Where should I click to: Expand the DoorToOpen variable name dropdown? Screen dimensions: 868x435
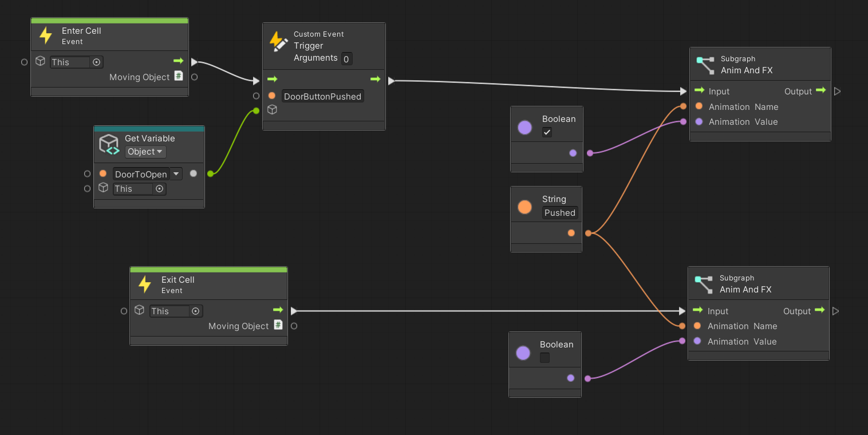point(176,173)
